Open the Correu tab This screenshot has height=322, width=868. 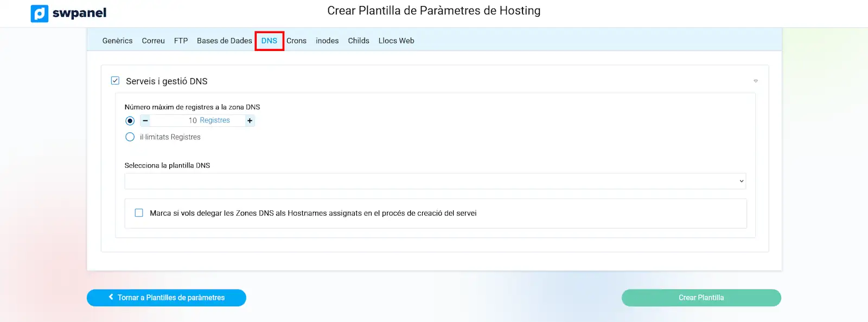pyautogui.click(x=153, y=41)
